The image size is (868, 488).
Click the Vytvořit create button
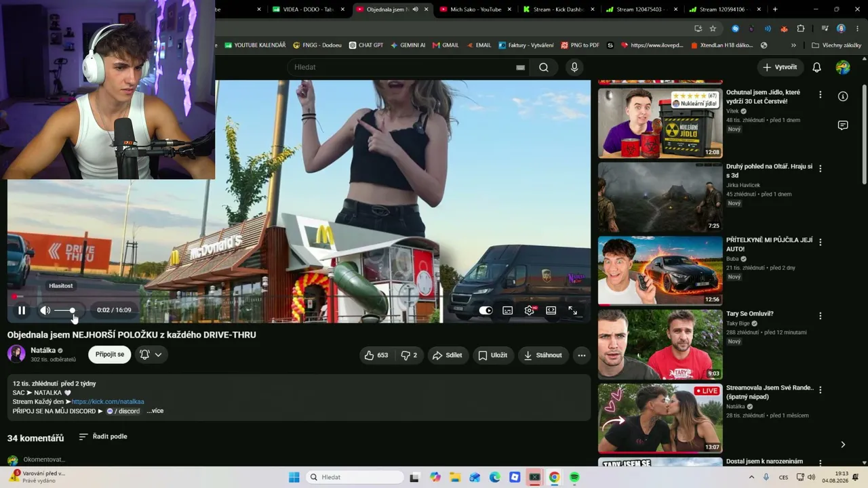[780, 67]
